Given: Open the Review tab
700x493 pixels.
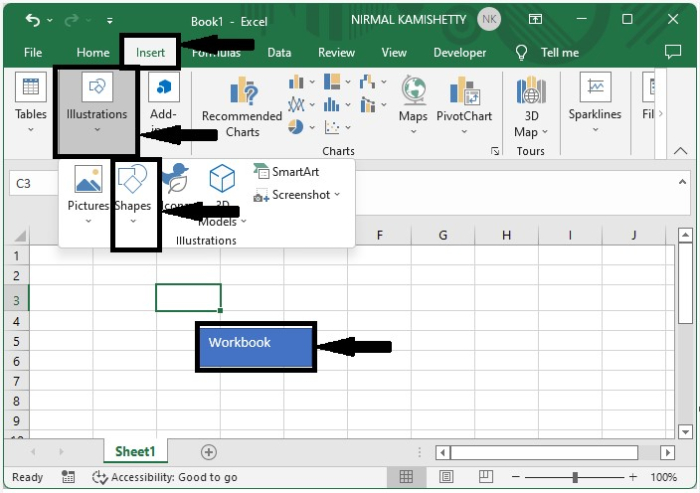Looking at the screenshot, I should (x=336, y=53).
